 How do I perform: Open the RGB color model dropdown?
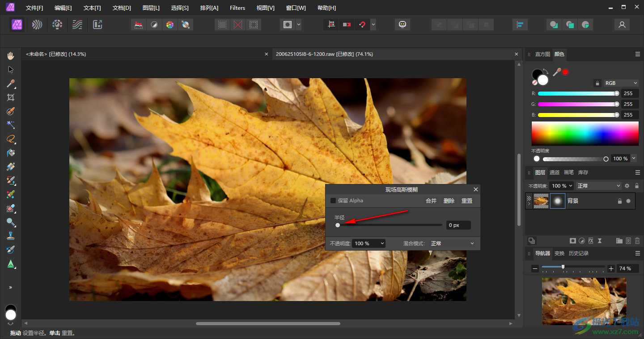click(621, 83)
